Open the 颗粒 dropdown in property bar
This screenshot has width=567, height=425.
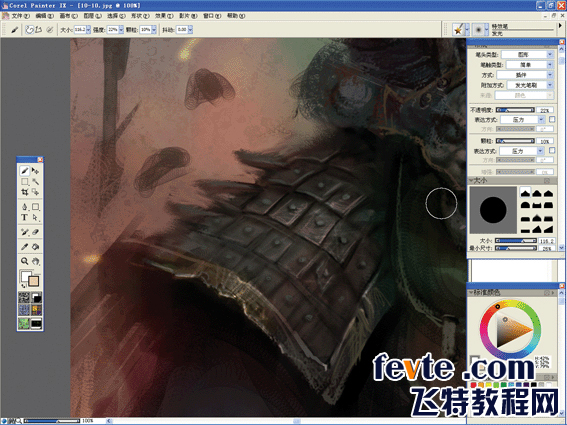(x=154, y=30)
